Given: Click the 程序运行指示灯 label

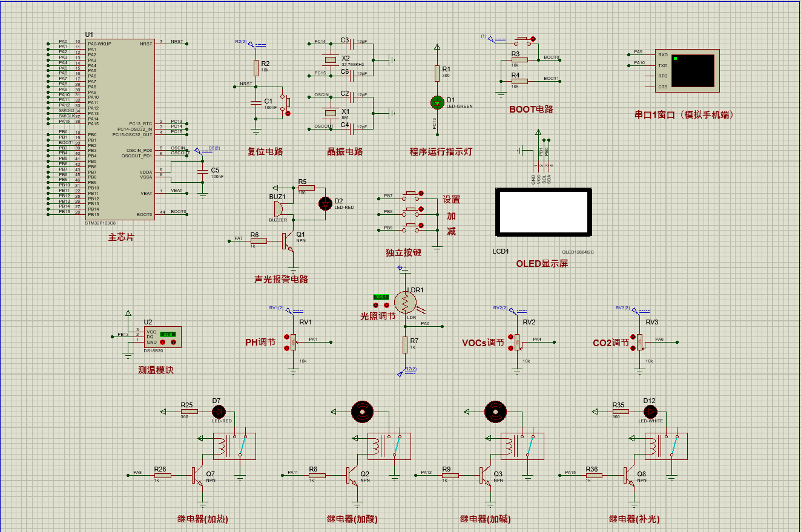Looking at the screenshot, I should coord(441,151).
